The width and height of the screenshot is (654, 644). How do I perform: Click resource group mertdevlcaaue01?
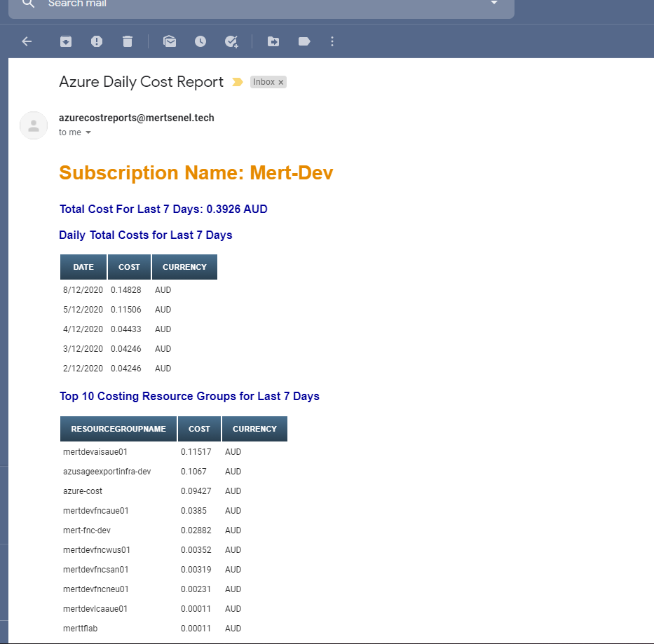click(95, 608)
